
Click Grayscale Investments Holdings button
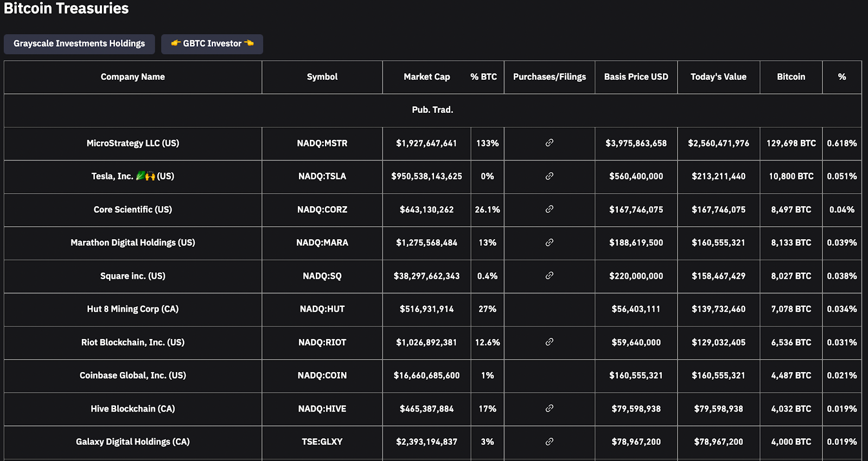point(79,44)
